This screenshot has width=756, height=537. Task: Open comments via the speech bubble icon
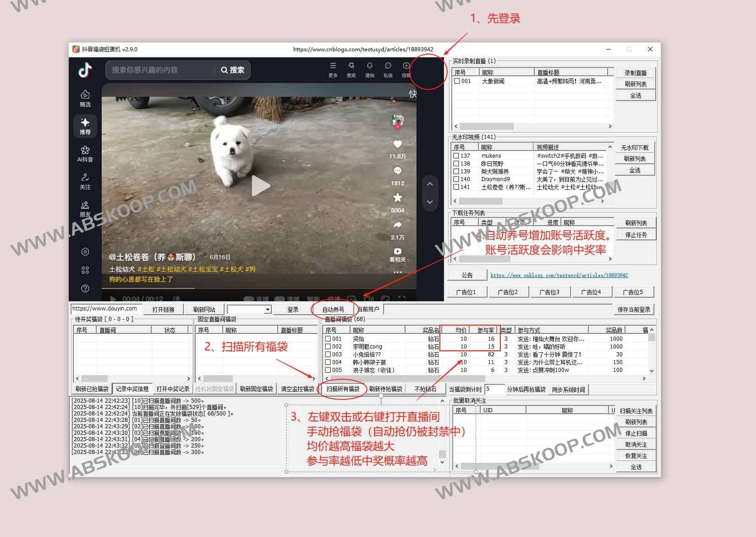coord(398,171)
